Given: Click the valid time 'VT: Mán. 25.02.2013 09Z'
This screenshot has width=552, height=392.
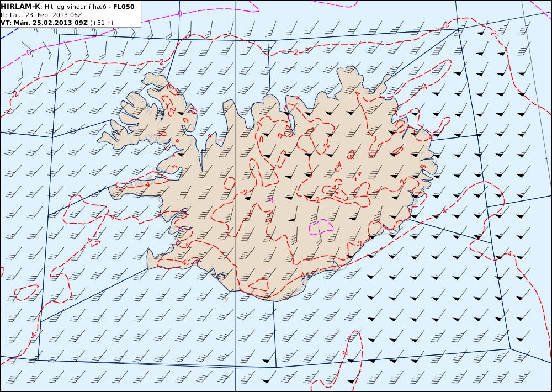Looking at the screenshot, I should (x=44, y=23).
